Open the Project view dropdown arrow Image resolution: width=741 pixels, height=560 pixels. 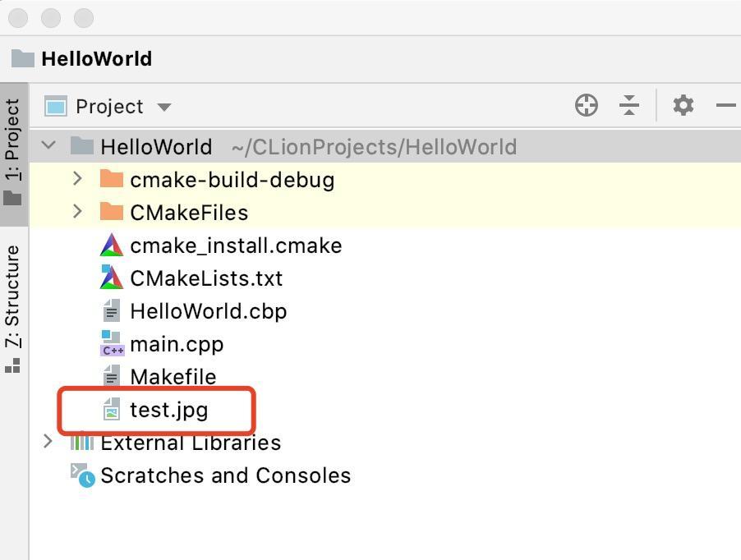coord(164,107)
